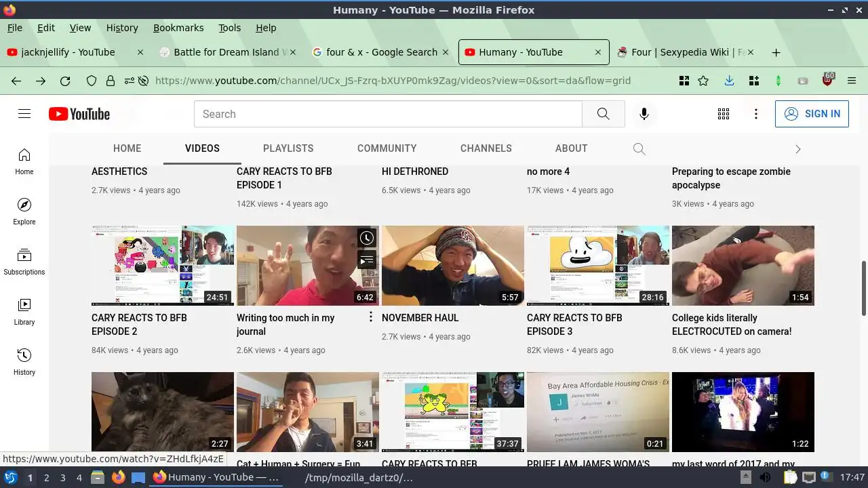Bookmark this page with the star
Viewport: 868px width, 488px height.
coord(703,81)
